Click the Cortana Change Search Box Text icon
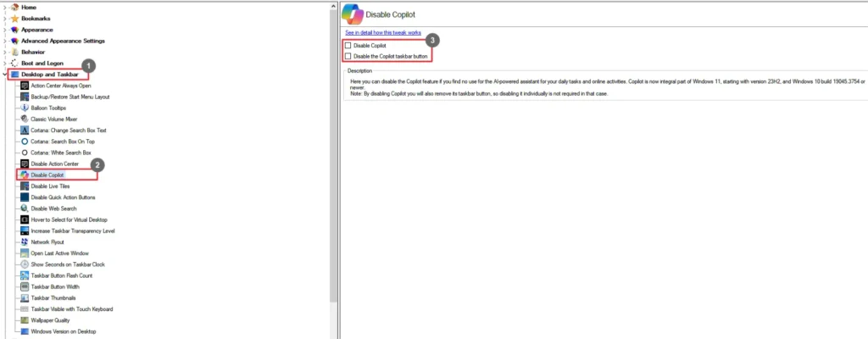The width and height of the screenshot is (868, 339). [25, 131]
